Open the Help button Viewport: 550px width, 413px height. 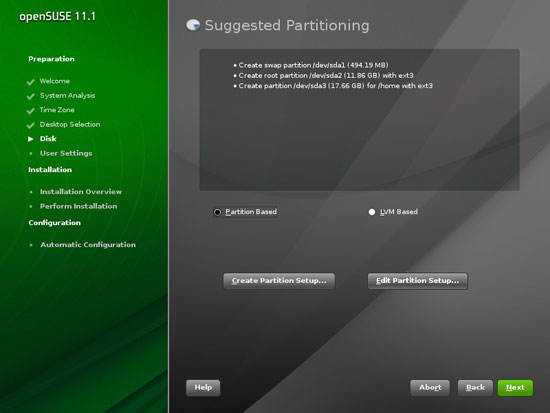(x=203, y=388)
